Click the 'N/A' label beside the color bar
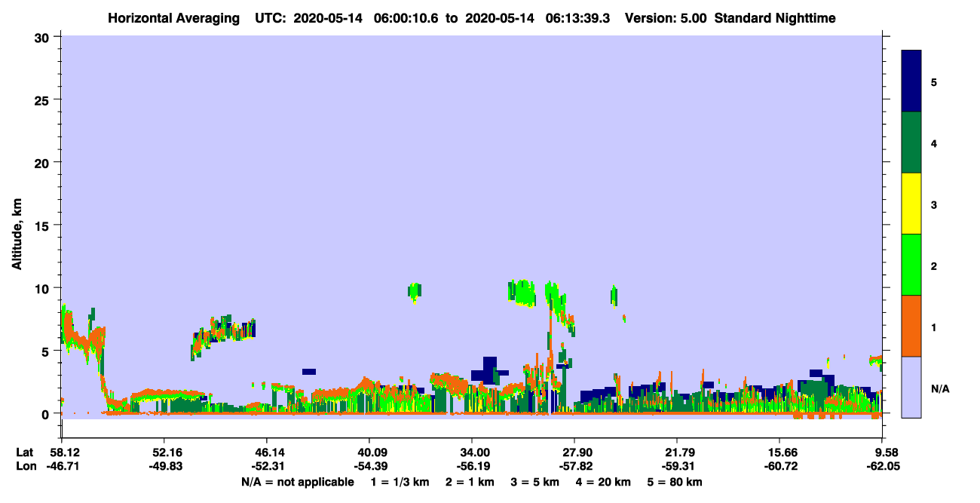Image resolution: width=980 pixels, height=503 pixels. (939, 388)
